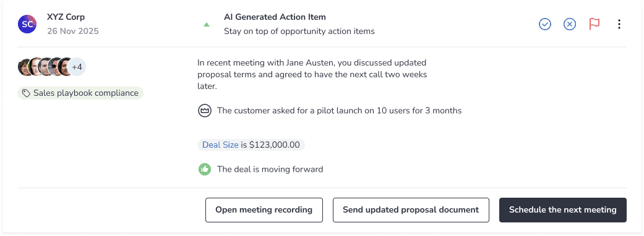Click the crown icon next to pilot launch
Image resolution: width=644 pixels, height=236 pixels.
(205, 111)
